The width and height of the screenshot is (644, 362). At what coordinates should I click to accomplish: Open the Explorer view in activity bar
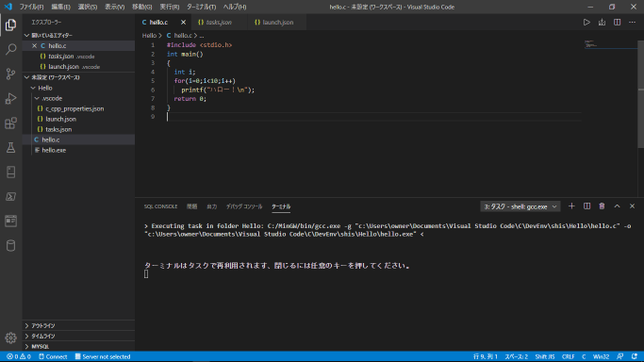pos(10,25)
